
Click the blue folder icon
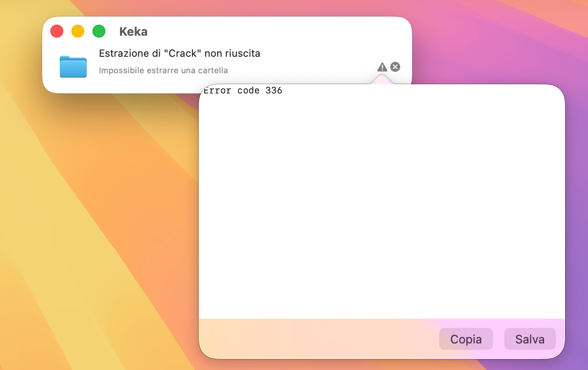point(73,66)
